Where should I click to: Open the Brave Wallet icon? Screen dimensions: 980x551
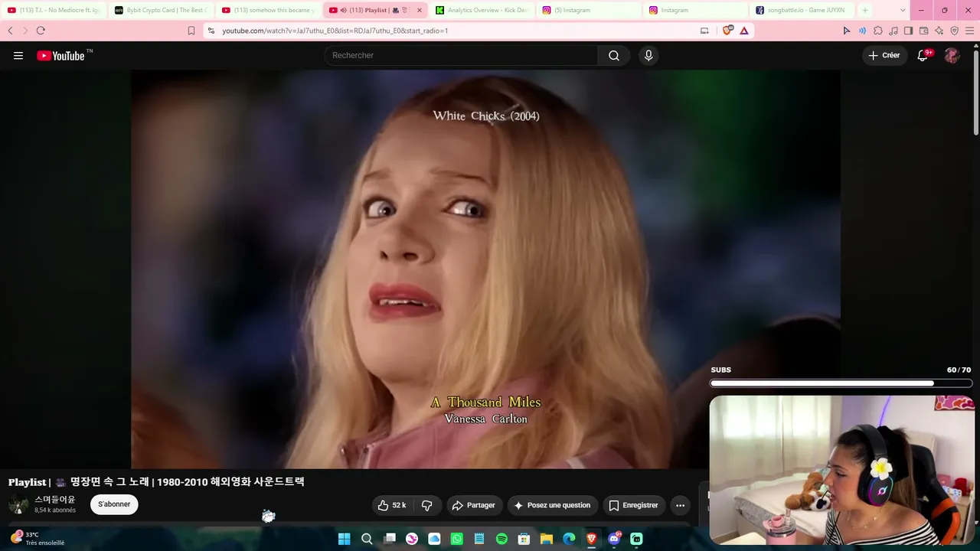[x=923, y=31]
